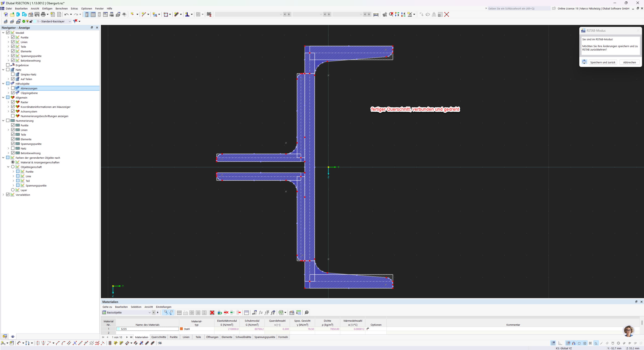Check the Ergebnisse checkbox in navigator
The image size is (644, 350).
(x=8, y=65)
